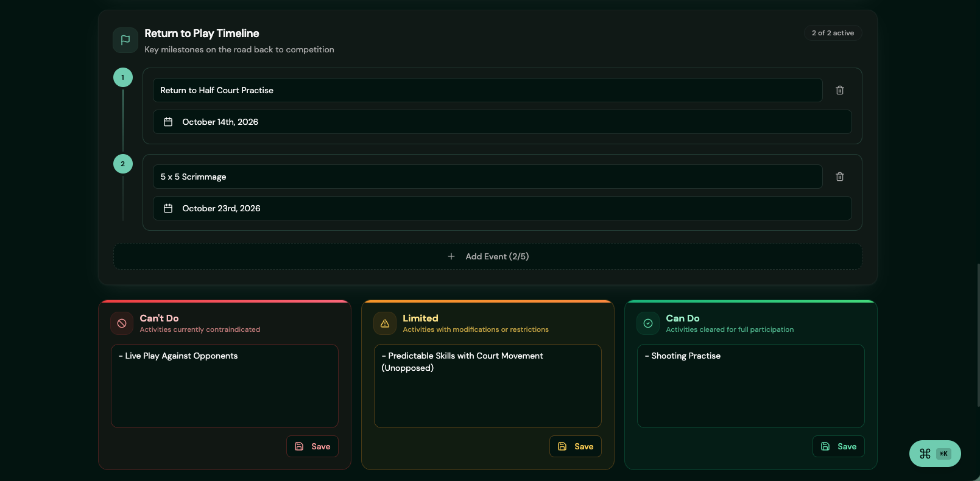Add a new timeline event (2/5)
Image resolution: width=980 pixels, height=481 pixels.
tap(487, 256)
